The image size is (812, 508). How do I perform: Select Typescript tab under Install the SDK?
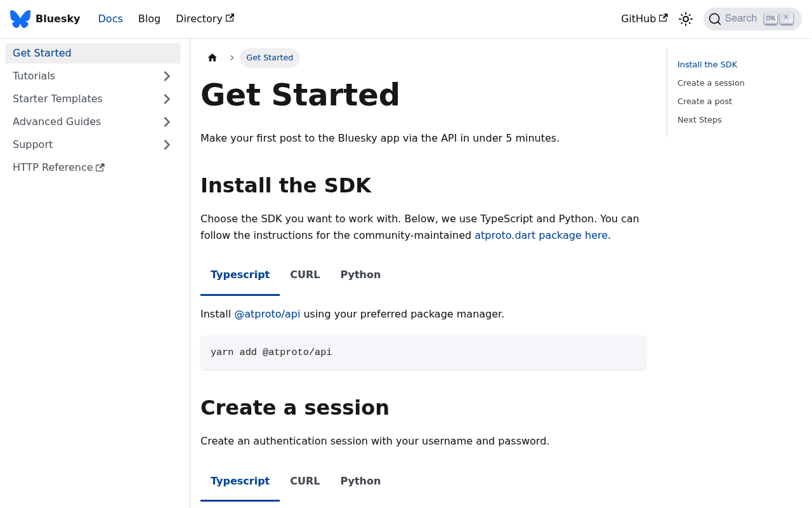240,275
